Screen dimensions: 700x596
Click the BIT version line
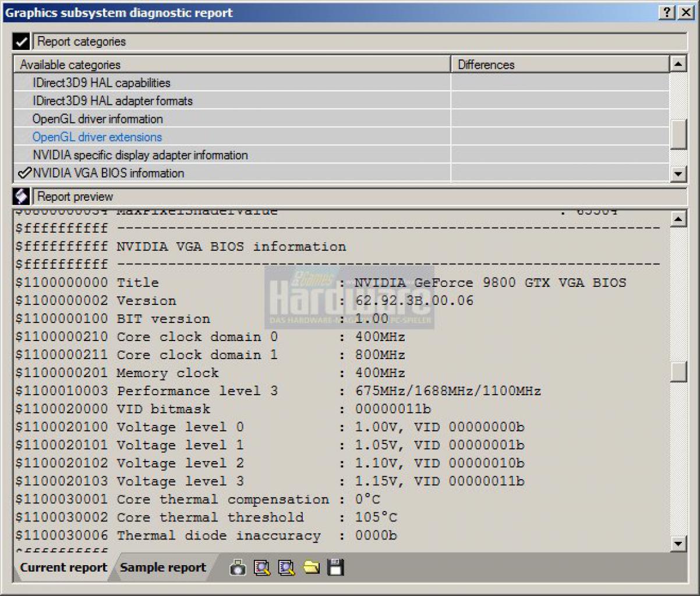pyautogui.click(x=201, y=319)
